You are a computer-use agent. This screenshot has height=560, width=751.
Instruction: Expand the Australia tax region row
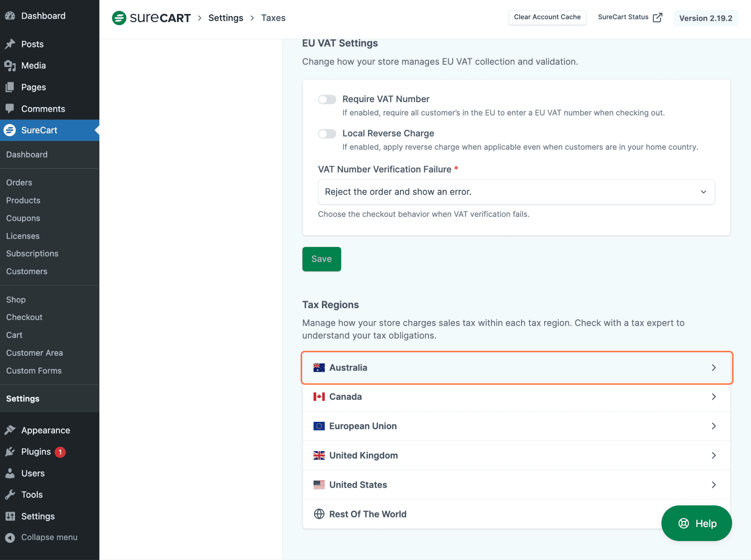(x=516, y=368)
